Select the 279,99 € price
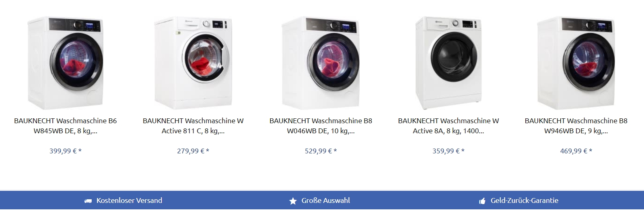 point(193,151)
